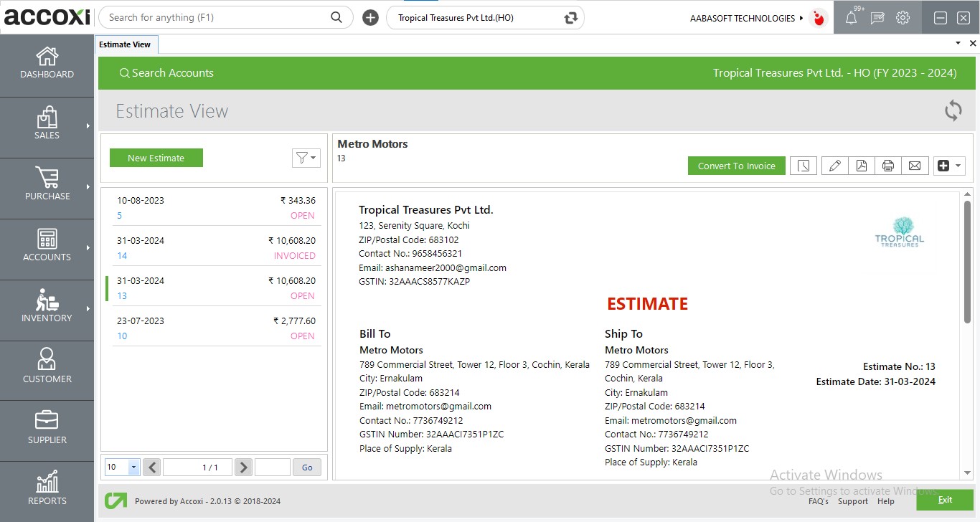
Task: Open the Inventory module in the sidebar
Action: point(47,306)
